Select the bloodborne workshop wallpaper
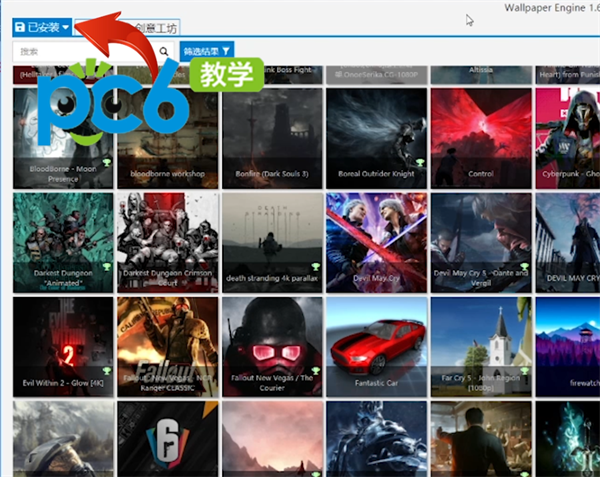This screenshot has width=600, height=477. point(168,138)
